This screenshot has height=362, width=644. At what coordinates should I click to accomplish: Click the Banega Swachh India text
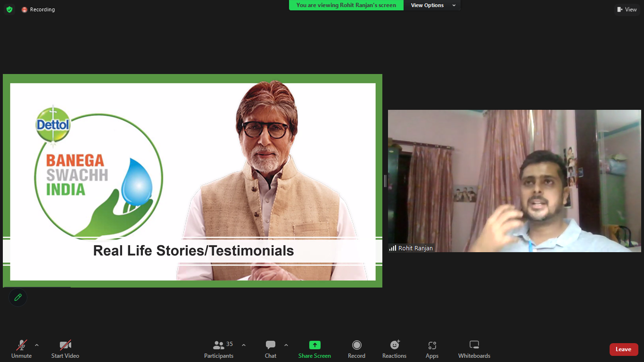point(77,175)
